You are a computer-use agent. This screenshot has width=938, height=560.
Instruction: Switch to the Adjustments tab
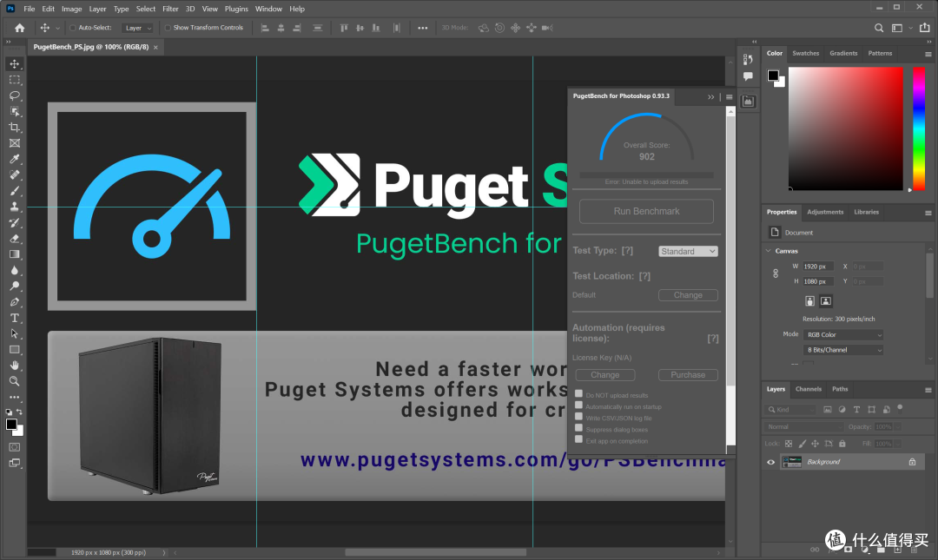[825, 212]
